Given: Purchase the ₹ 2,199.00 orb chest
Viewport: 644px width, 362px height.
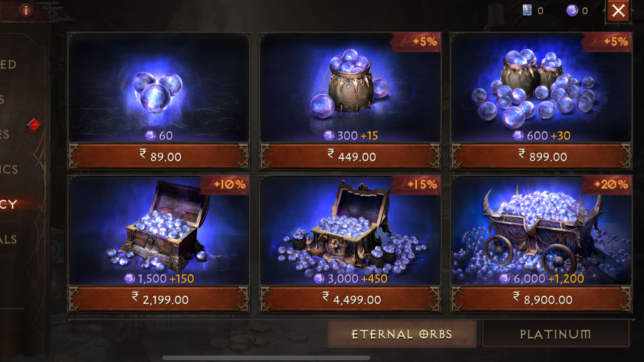Looking at the screenshot, I should click(159, 299).
